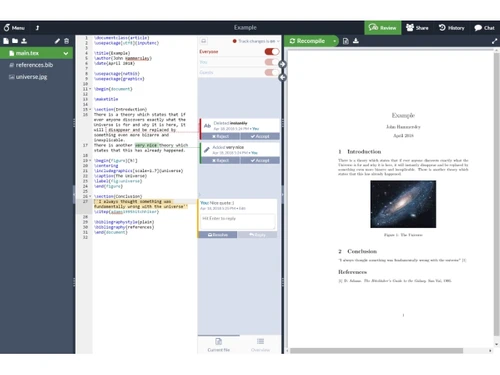The width and height of the screenshot is (500, 375).
Task: Accept the Added very nice change
Action: [x=260, y=160]
